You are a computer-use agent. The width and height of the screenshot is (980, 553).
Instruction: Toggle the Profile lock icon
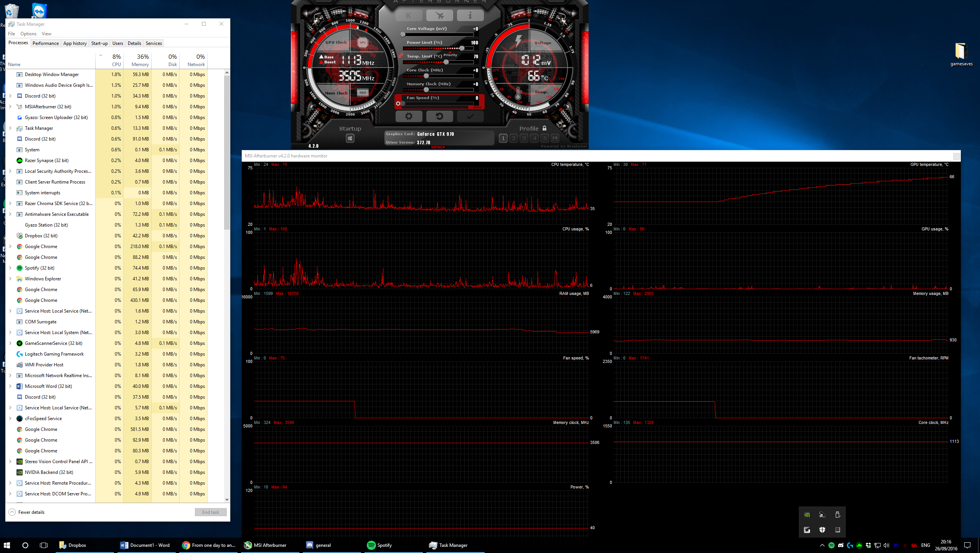pos(544,128)
